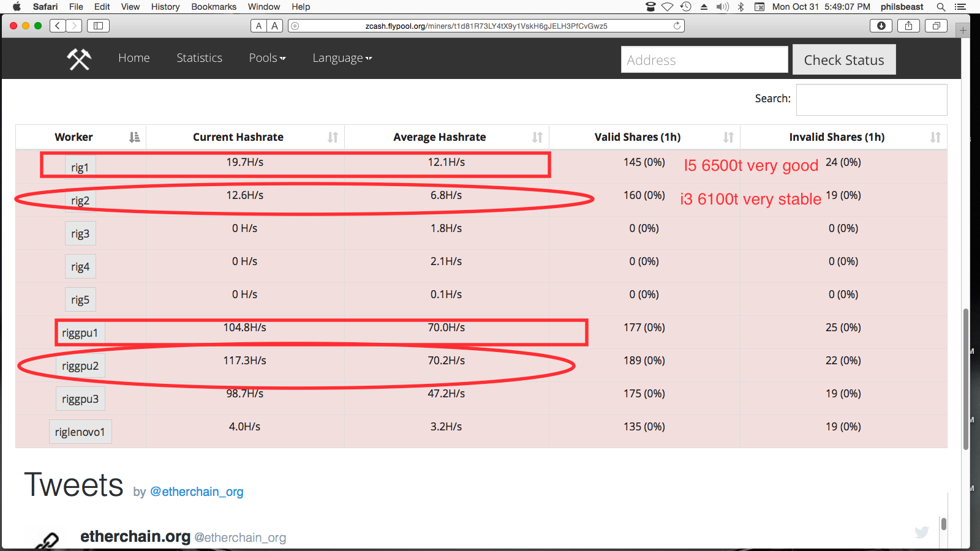The height and width of the screenshot is (551, 980).
Task: Sort by Average Hashrate column arrows
Action: tap(537, 137)
